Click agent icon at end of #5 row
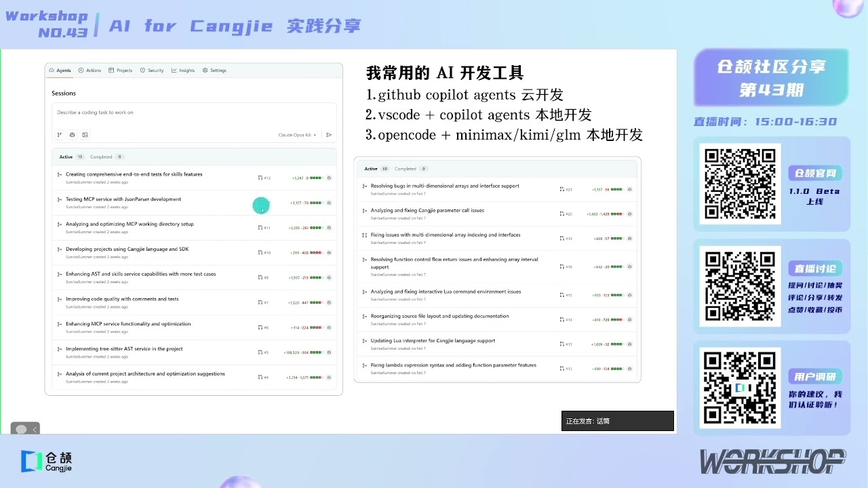This screenshot has width=868, height=488. coord(329,352)
